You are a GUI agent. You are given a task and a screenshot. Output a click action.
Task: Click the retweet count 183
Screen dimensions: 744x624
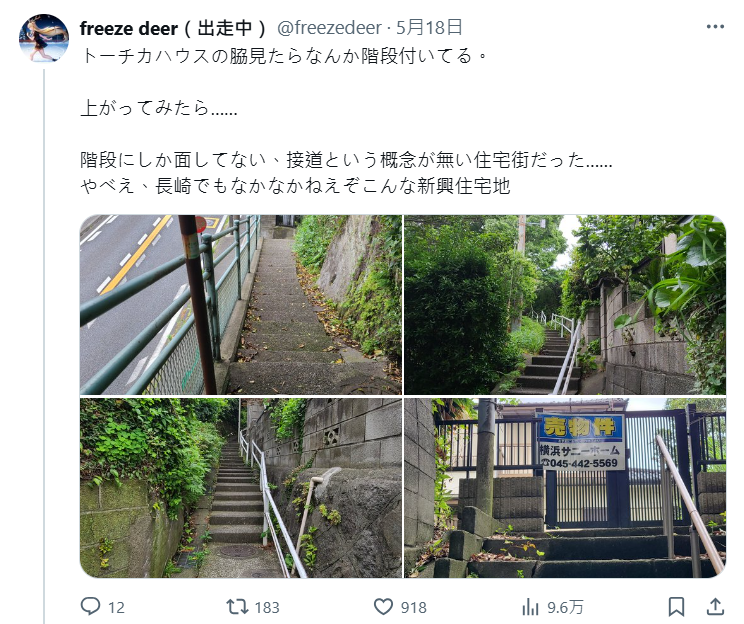pyautogui.click(x=267, y=607)
